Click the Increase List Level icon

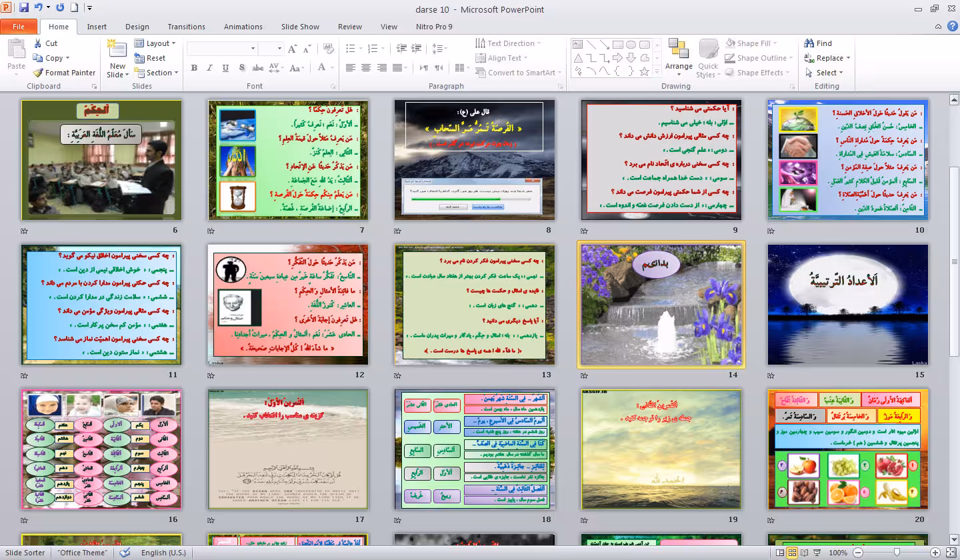417,49
